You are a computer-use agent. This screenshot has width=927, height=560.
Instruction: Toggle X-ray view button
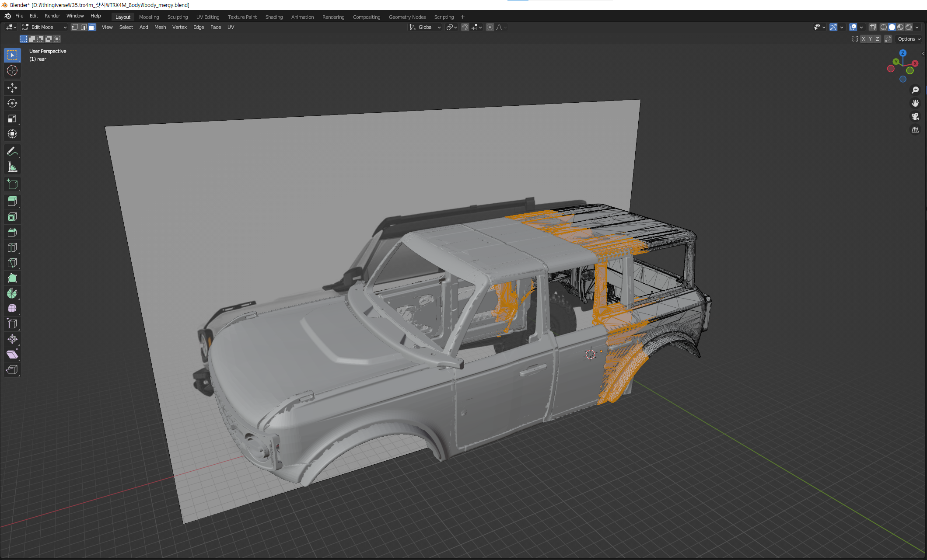click(x=872, y=27)
